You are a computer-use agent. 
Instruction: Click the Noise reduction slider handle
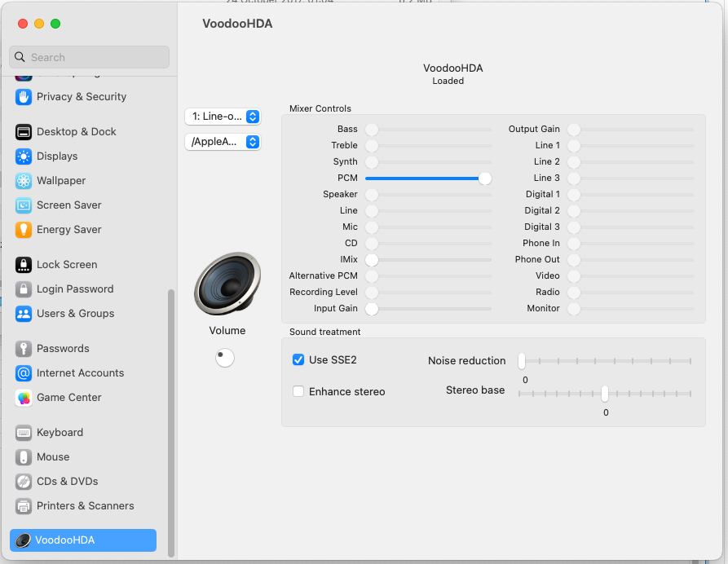click(522, 361)
